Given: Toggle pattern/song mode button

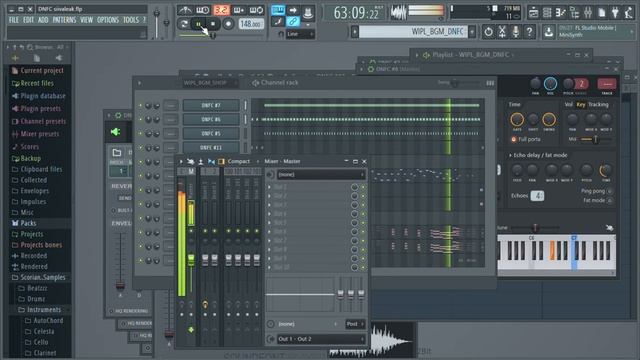Looking at the screenshot, I should (x=184, y=24).
